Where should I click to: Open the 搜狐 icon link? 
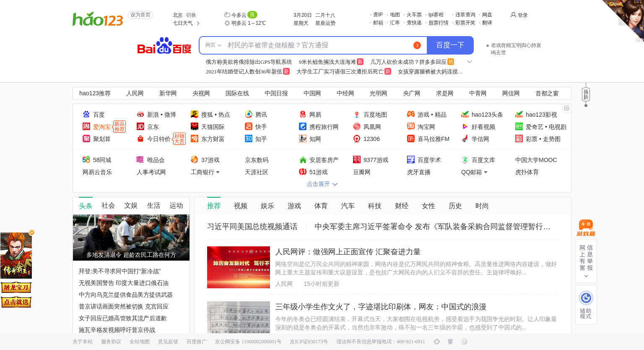195,114
